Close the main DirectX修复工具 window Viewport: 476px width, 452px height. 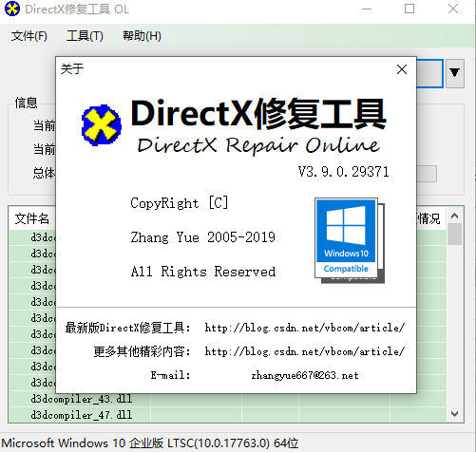click(x=453, y=9)
